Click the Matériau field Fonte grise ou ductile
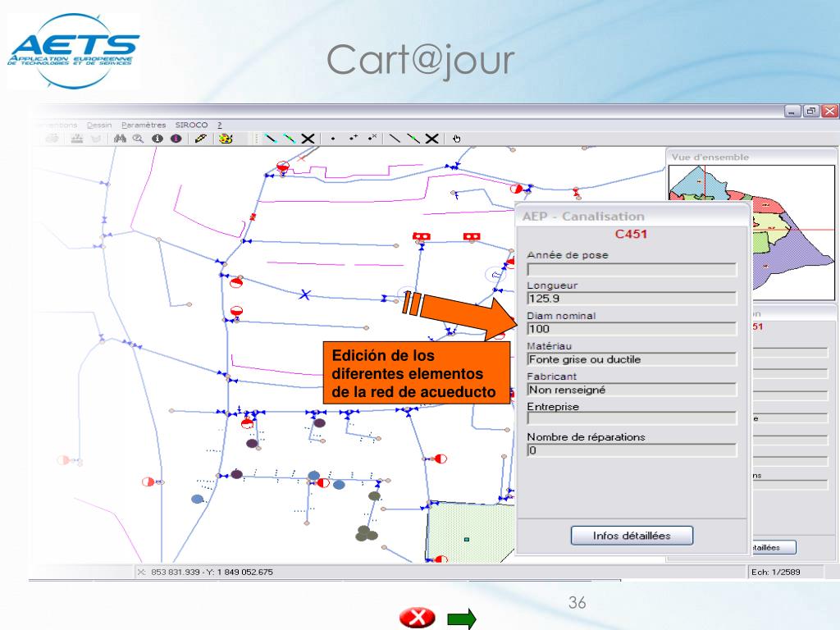The height and width of the screenshot is (630, 840). tap(632, 359)
